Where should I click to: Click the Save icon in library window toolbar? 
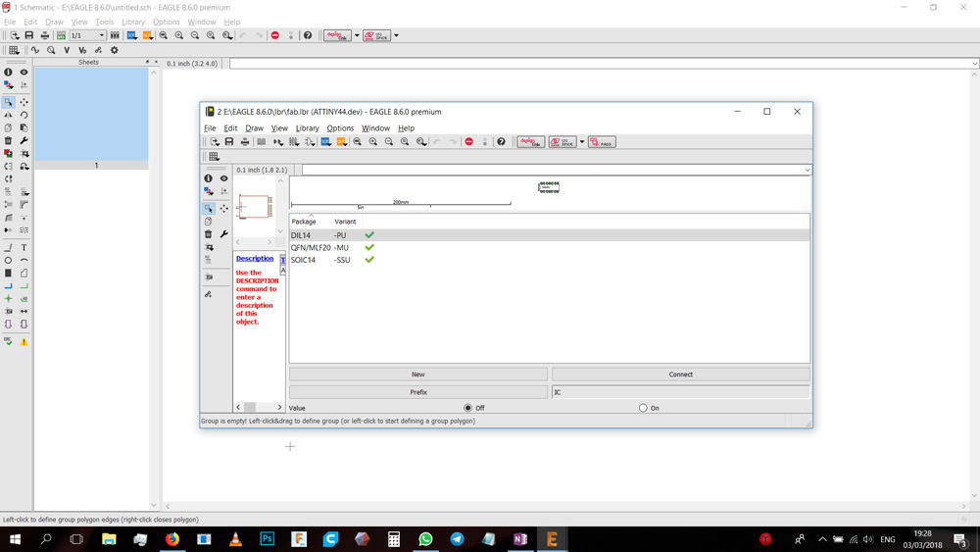tap(229, 142)
